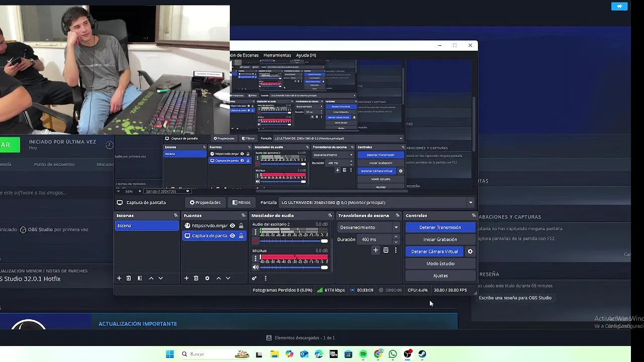The image size is (644, 362).
Task: Delete selected scene with trash icon
Action: [x=129, y=278]
